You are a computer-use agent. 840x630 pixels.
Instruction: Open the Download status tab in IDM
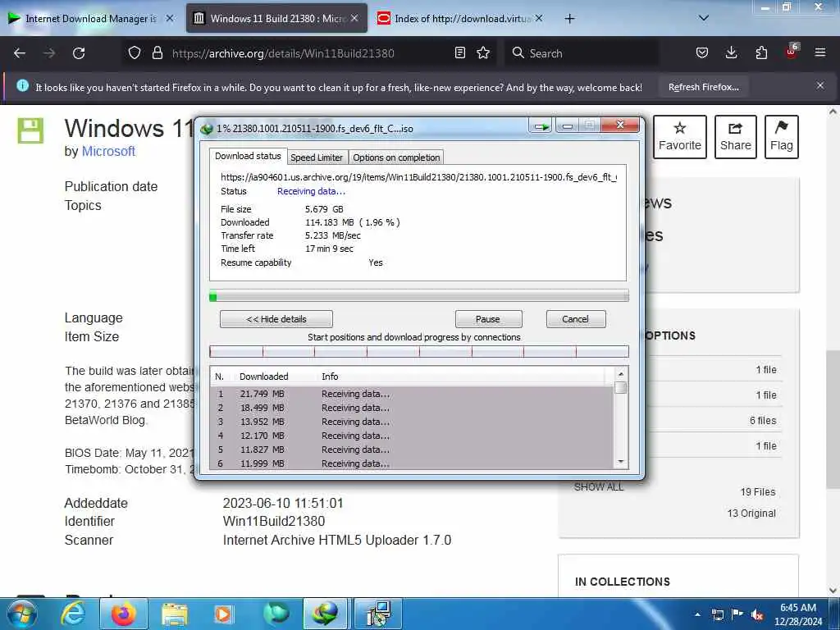248,156
